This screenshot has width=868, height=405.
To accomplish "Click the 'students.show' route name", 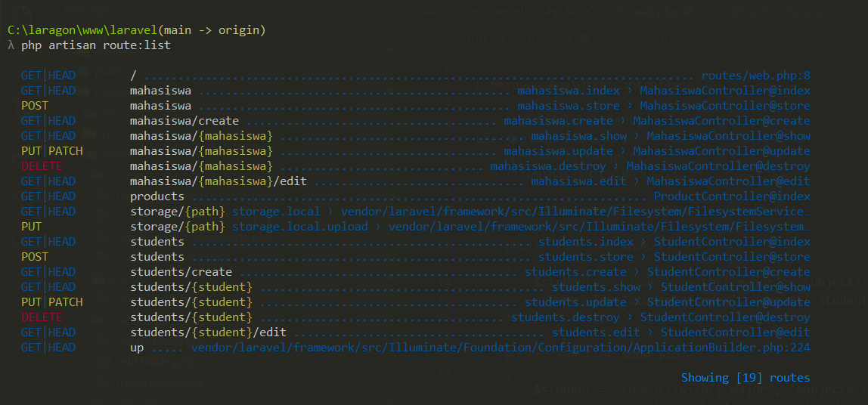I will tap(597, 287).
